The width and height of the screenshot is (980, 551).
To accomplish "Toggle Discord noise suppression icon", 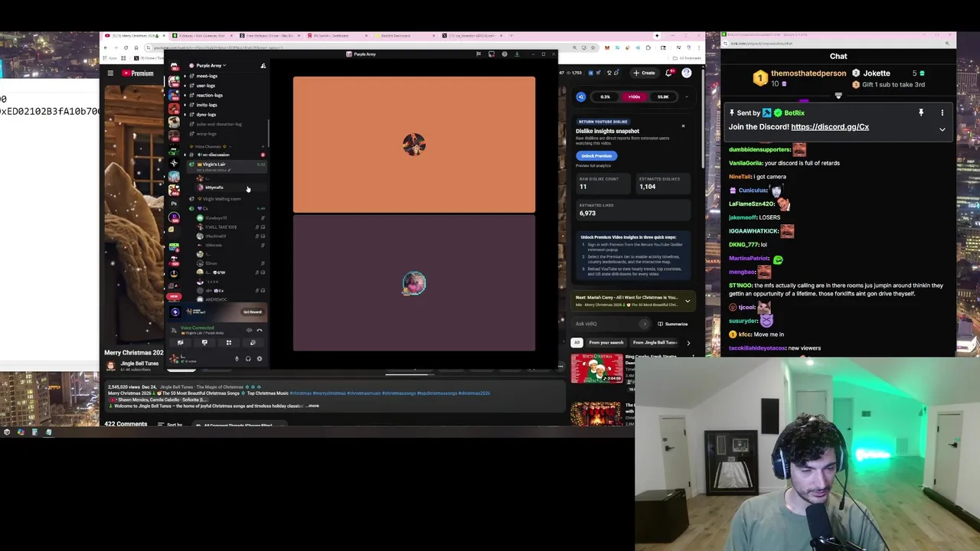I will coord(249,331).
